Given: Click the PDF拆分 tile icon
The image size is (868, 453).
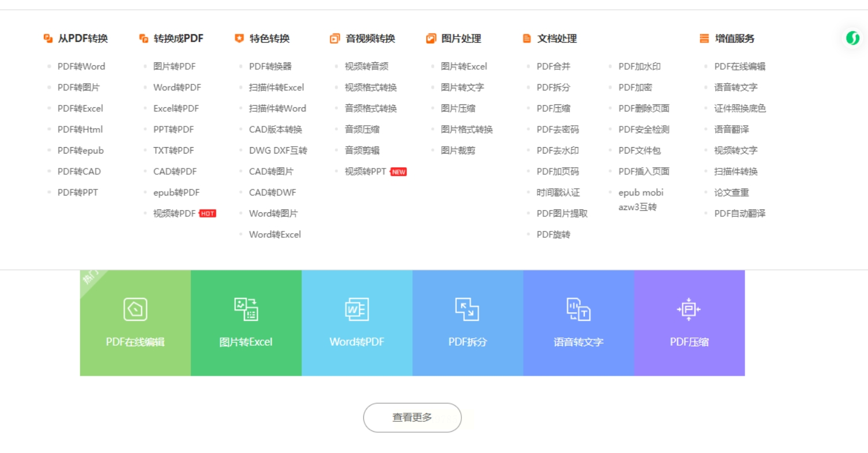Looking at the screenshot, I should 467,309.
